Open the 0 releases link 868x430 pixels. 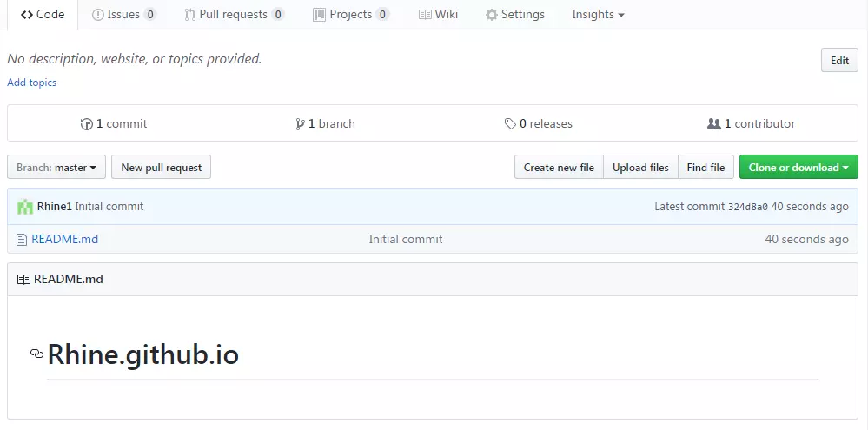tap(538, 124)
